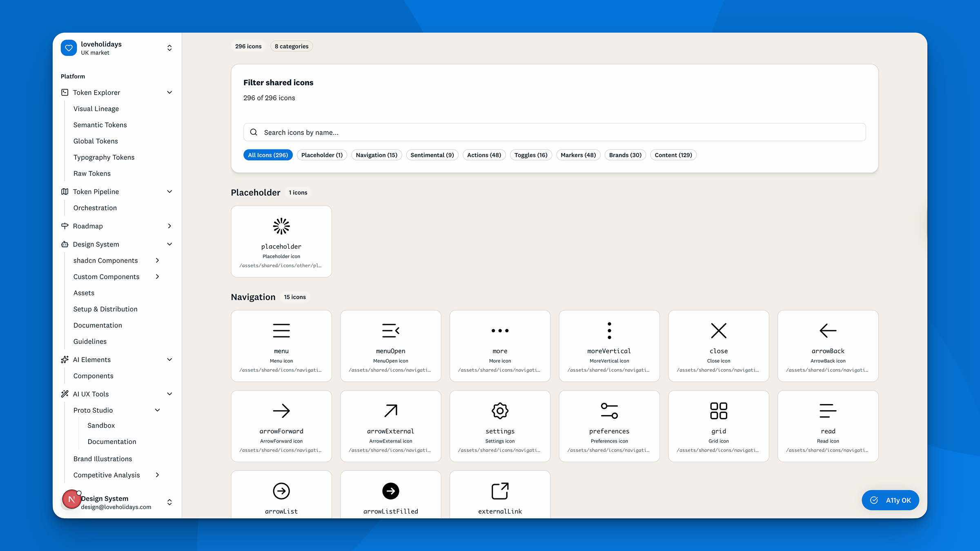Click the moreVertical dots icon card
Image resolution: width=980 pixels, height=551 pixels.
tap(609, 346)
